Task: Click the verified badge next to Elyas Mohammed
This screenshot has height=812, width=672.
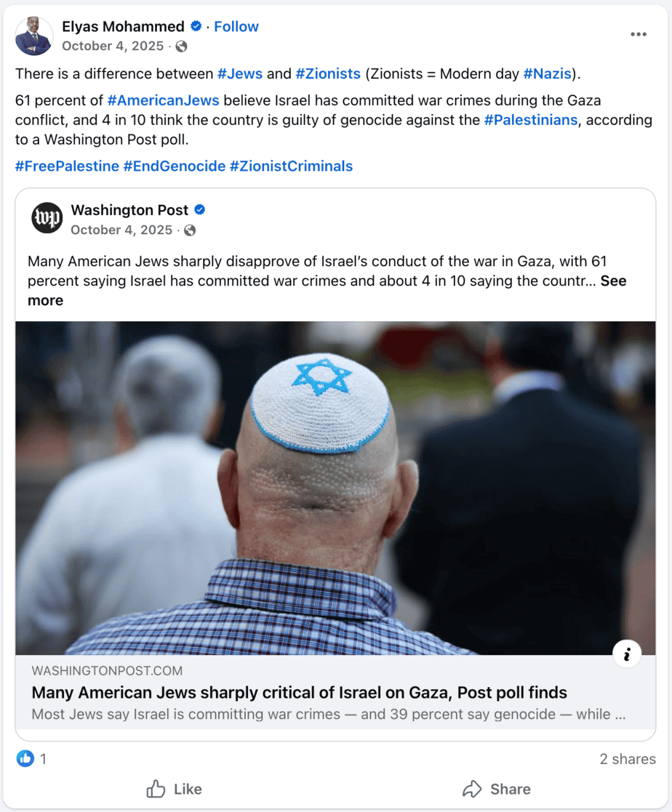Action: 196,26
